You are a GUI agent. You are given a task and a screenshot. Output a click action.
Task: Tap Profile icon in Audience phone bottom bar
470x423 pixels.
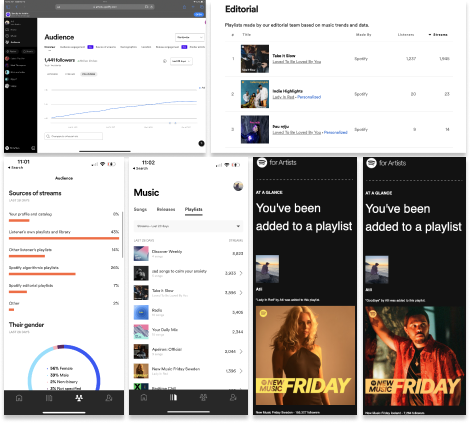[x=109, y=398]
